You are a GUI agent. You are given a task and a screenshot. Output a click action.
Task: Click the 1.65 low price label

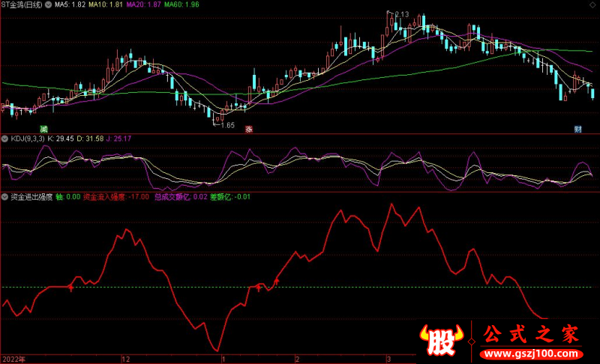tap(227, 125)
